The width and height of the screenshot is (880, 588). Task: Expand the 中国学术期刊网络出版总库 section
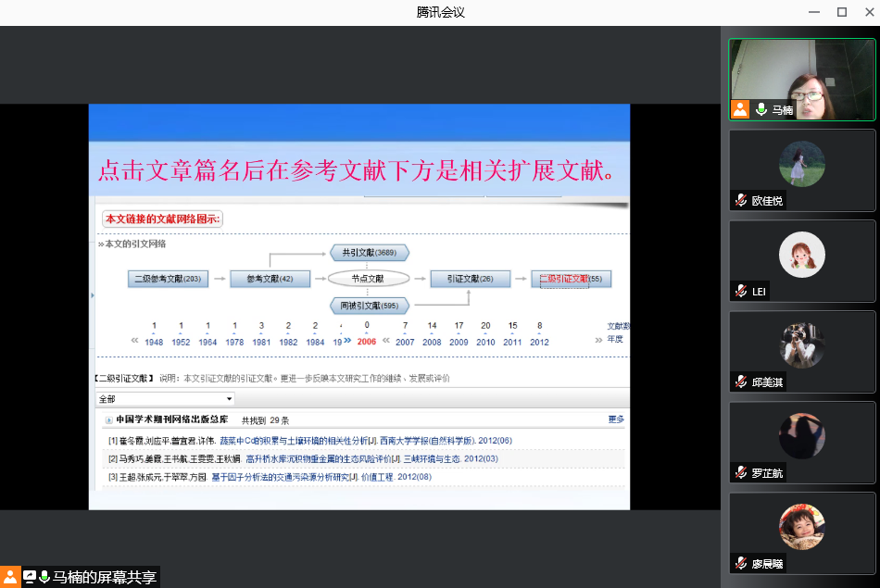click(x=108, y=420)
